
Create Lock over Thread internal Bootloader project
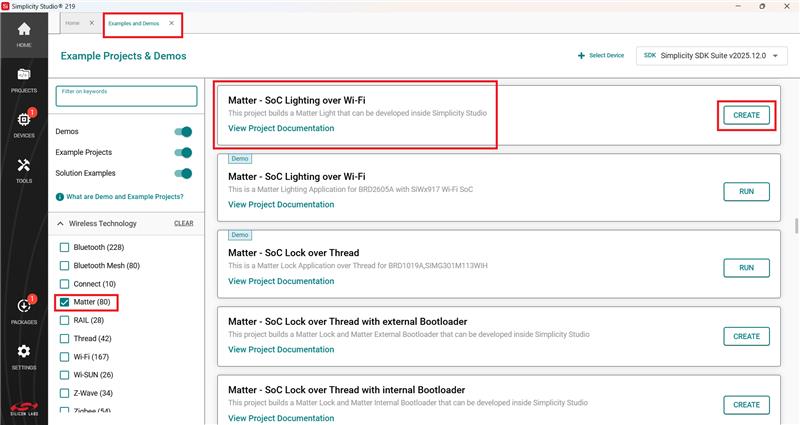pyautogui.click(x=746, y=405)
